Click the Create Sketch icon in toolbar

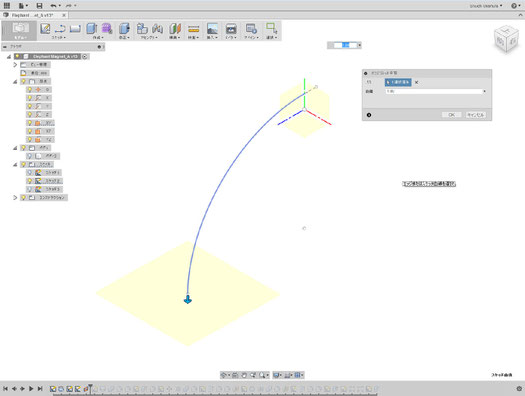45,29
